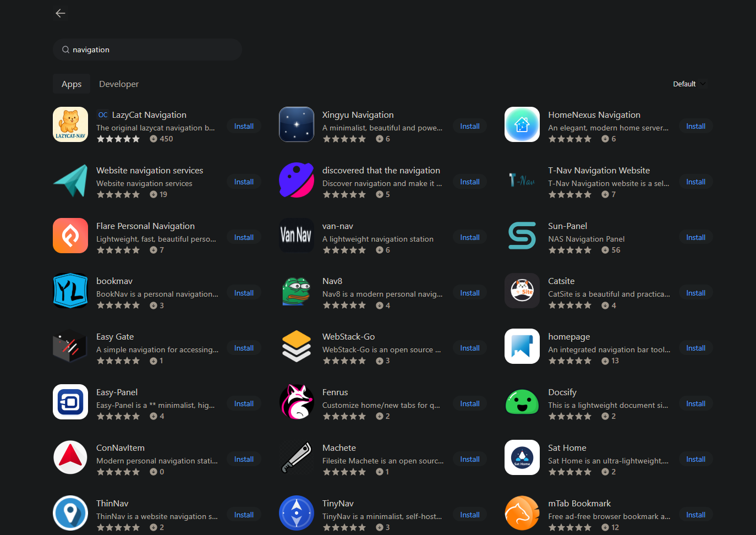The height and width of the screenshot is (535, 756).
Task: Open the Flare Personal Navigation icon
Action: [x=70, y=236]
